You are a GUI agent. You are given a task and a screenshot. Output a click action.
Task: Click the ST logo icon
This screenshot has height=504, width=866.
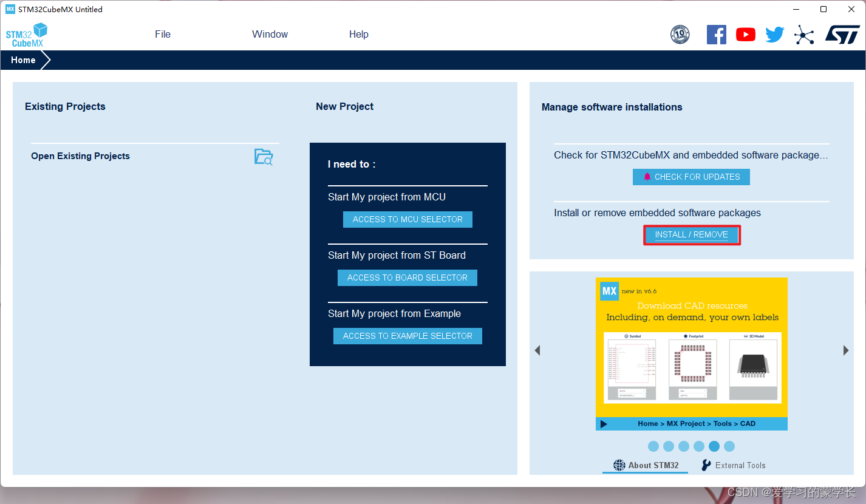pos(842,35)
